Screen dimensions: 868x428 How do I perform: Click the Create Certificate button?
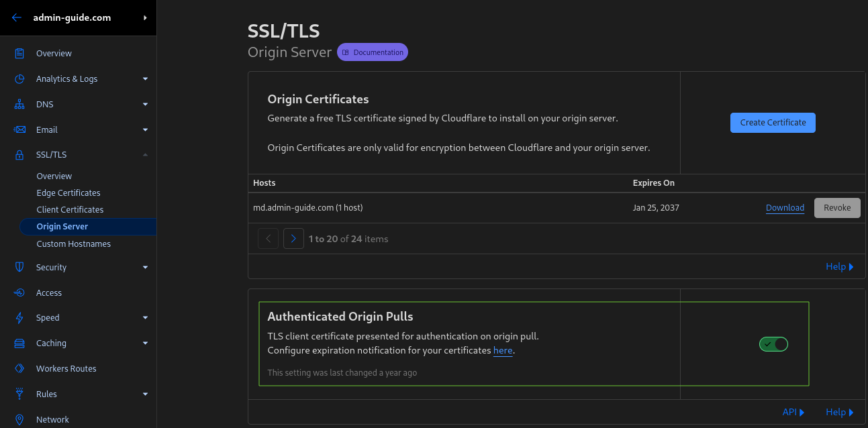pyautogui.click(x=773, y=122)
